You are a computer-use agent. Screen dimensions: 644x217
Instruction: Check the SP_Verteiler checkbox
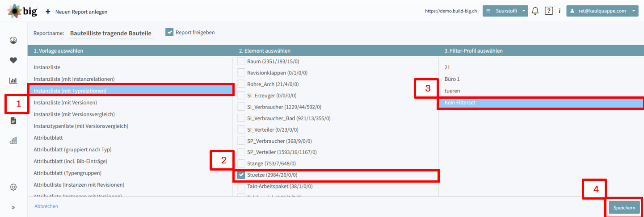(x=241, y=152)
